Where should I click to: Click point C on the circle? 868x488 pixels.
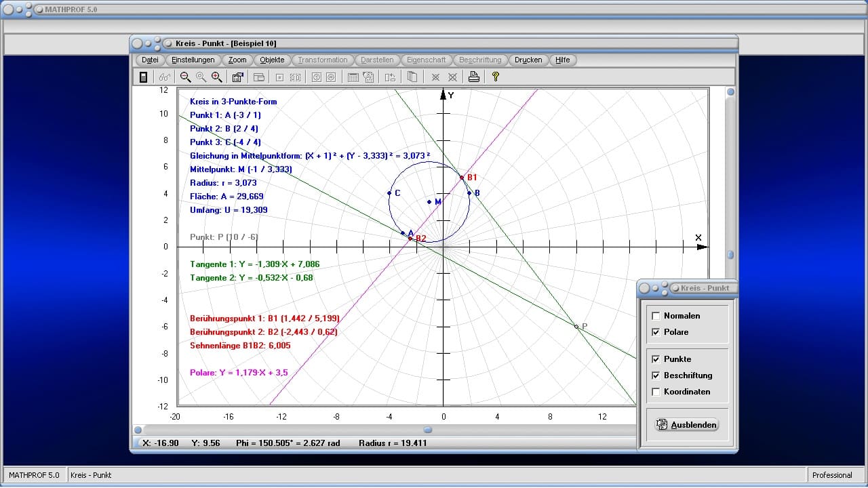pyautogui.click(x=389, y=193)
